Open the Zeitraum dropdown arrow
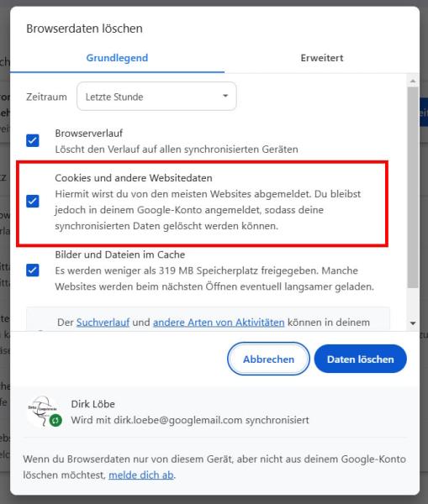Screen dimensions: 428x504 [225, 96]
